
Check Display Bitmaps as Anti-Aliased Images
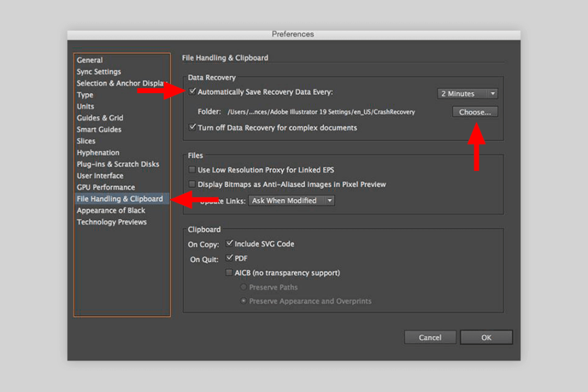192,184
